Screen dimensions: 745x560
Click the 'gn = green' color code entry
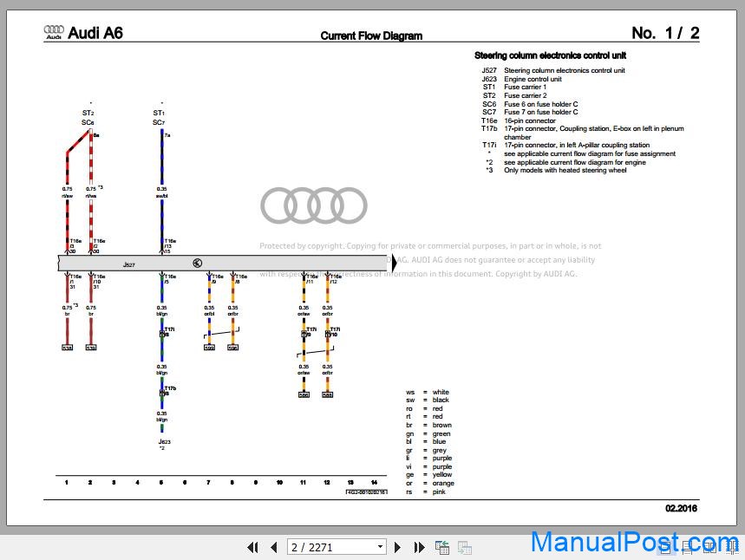pos(428,433)
